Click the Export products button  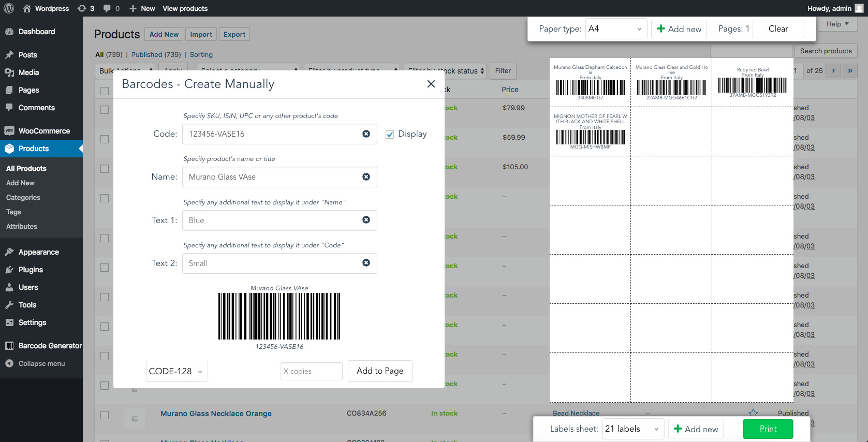point(234,34)
